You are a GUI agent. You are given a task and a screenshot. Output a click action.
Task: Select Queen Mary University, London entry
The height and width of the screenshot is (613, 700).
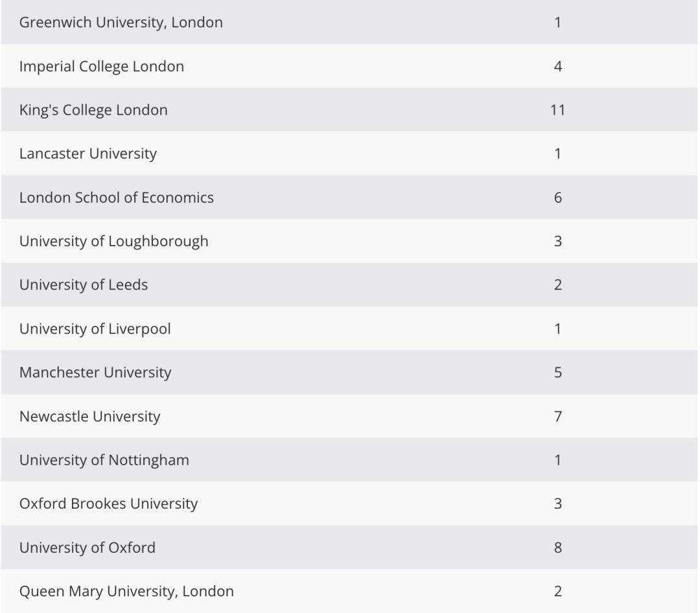click(126, 591)
